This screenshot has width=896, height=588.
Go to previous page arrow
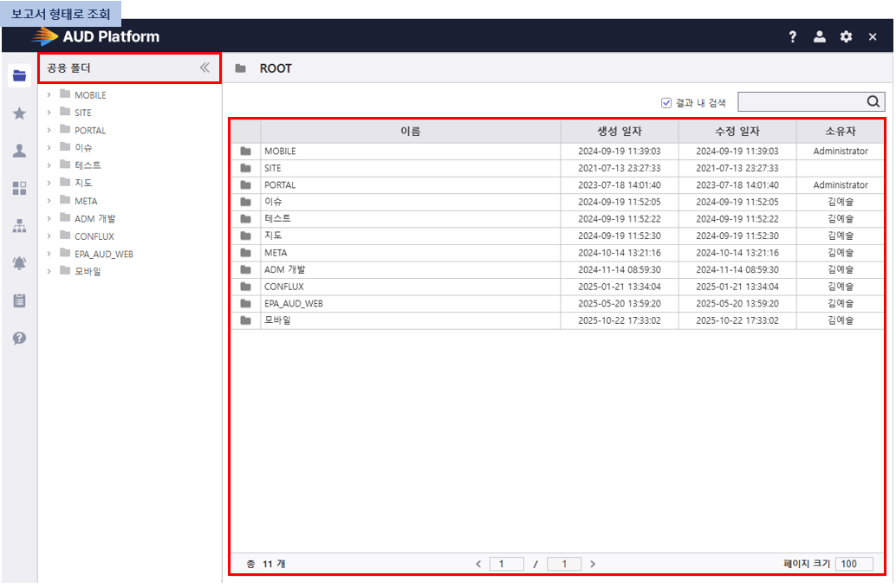click(x=478, y=564)
